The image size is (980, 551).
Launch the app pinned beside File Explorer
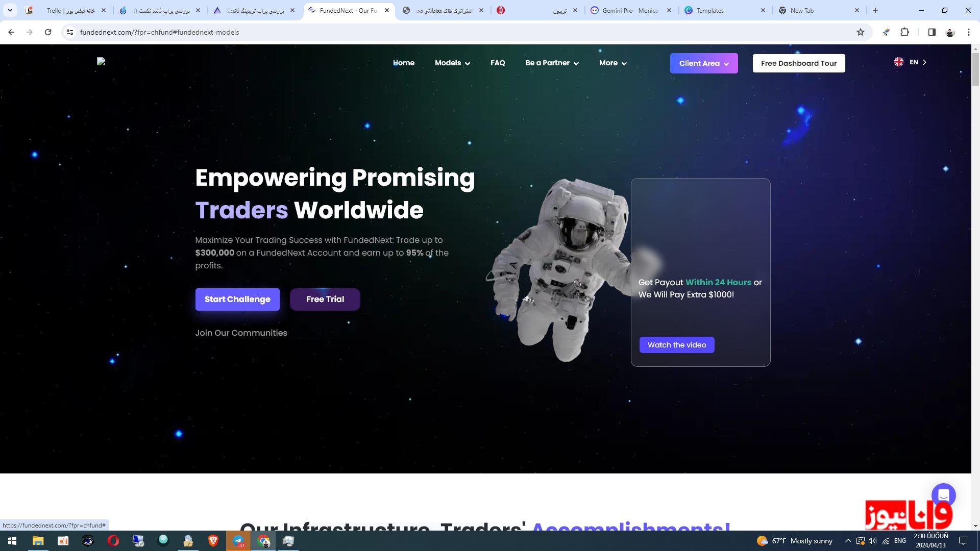(x=63, y=541)
